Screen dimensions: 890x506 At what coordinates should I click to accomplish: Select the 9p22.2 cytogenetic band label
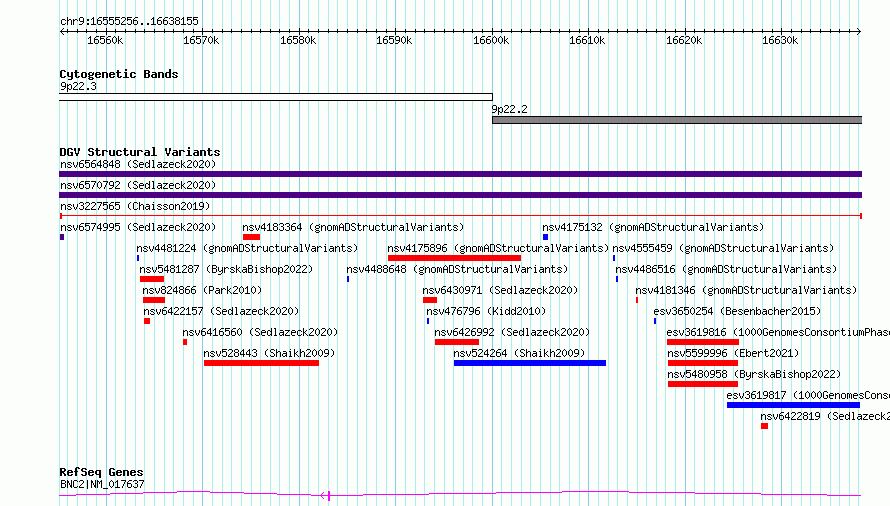click(509, 109)
